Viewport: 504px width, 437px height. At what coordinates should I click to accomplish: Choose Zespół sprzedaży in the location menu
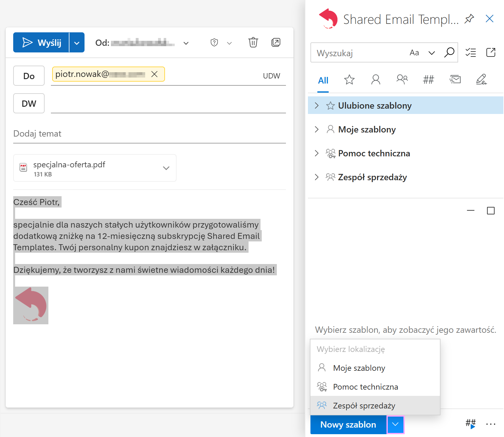364,405
